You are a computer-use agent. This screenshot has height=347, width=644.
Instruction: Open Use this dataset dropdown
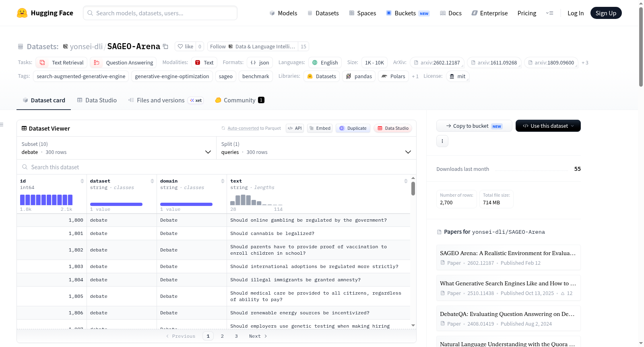(x=548, y=126)
